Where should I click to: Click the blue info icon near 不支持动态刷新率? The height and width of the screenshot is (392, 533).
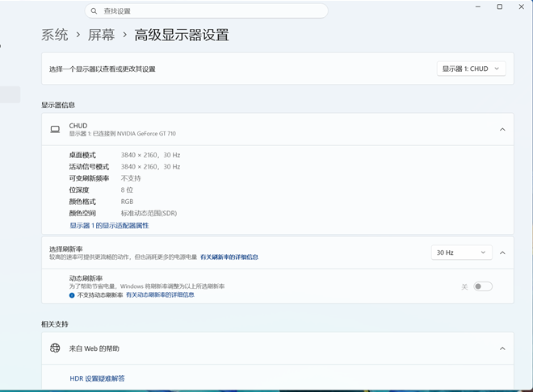(72, 295)
